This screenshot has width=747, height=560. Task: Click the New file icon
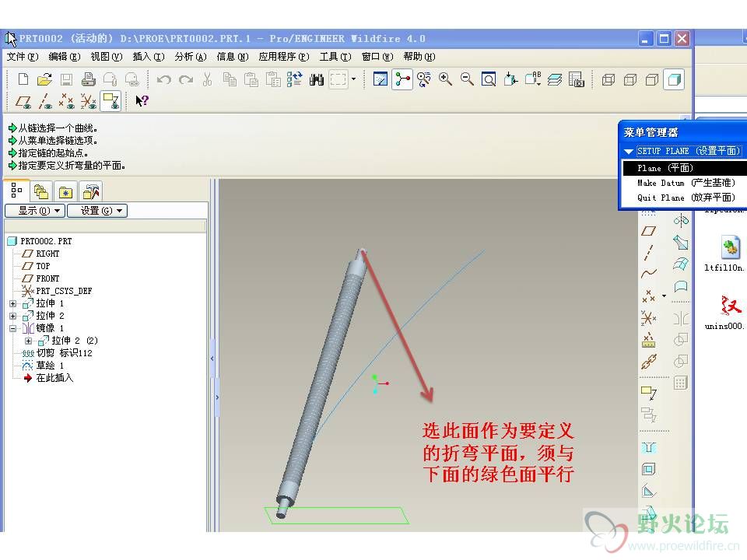coord(23,79)
